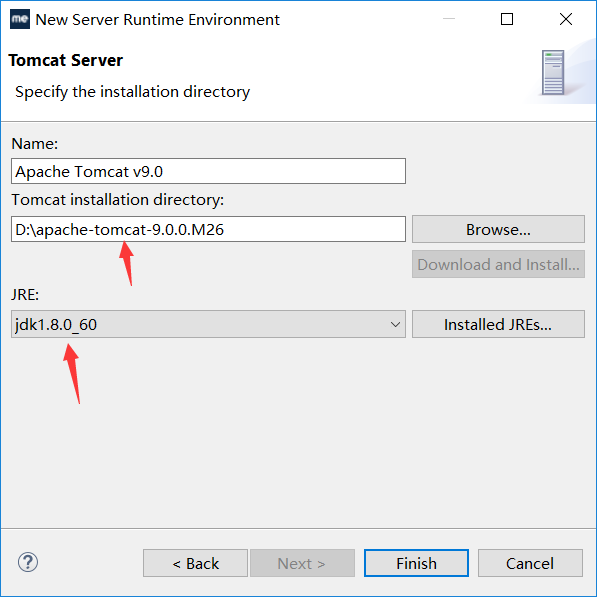Minimize the New Server Runtime Environment dialog

449,19
